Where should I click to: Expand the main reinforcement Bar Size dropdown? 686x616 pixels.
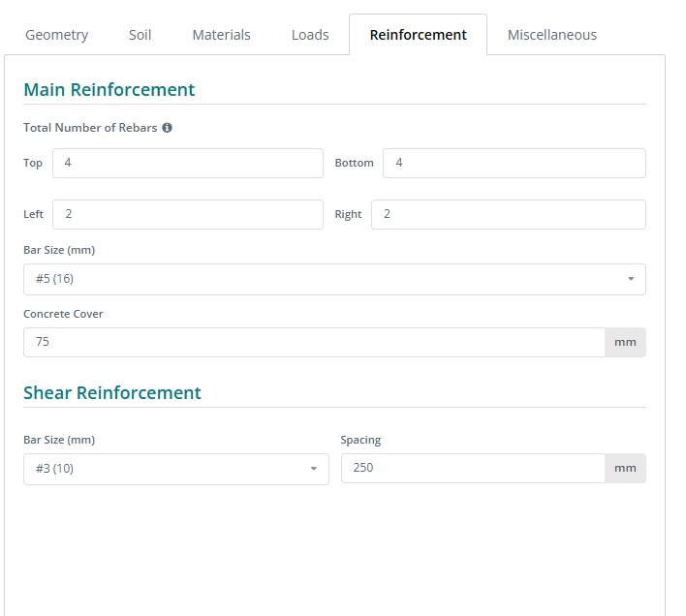(x=334, y=279)
